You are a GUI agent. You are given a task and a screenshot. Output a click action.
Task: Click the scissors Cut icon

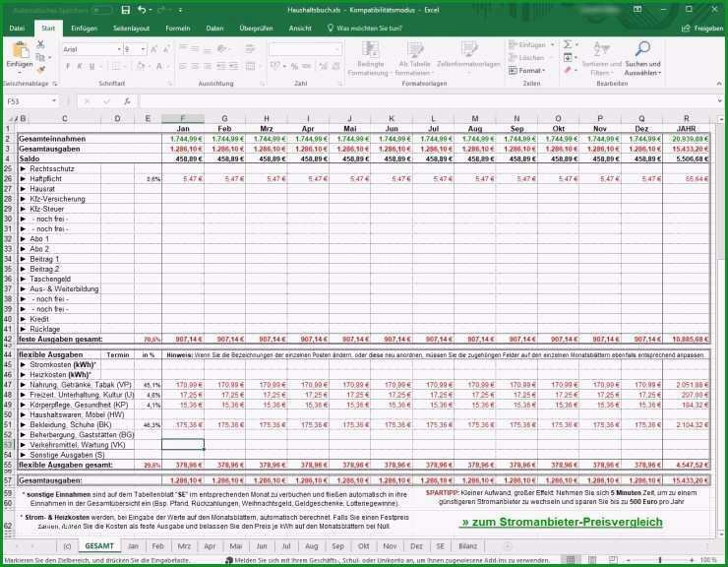click(40, 44)
